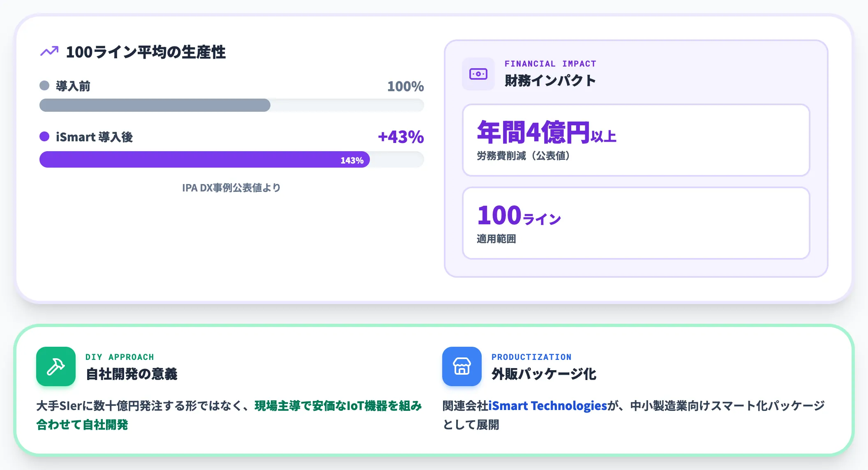Click the purple iSmart 導入後 progress bar

coord(205,159)
